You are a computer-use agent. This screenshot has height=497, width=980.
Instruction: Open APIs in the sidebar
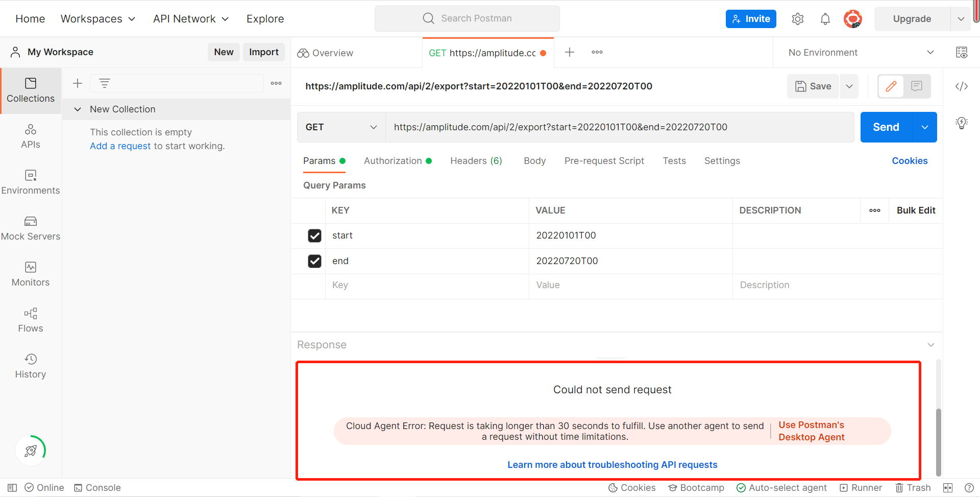pos(31,136)
